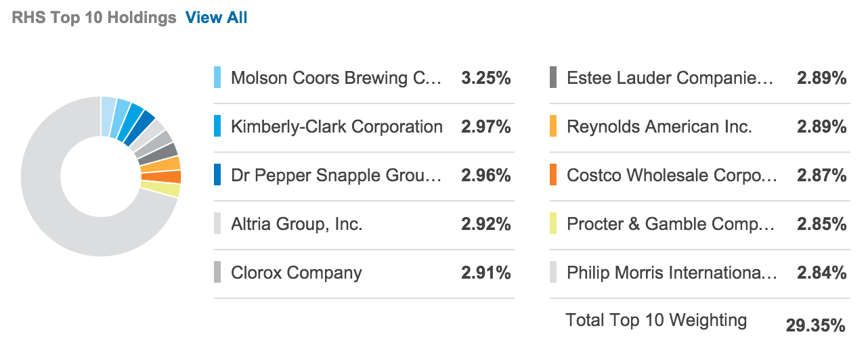Viewport: 868px width, 349px height.
Task: Click the Total Top 10 Weighting label
Action: 656,320
